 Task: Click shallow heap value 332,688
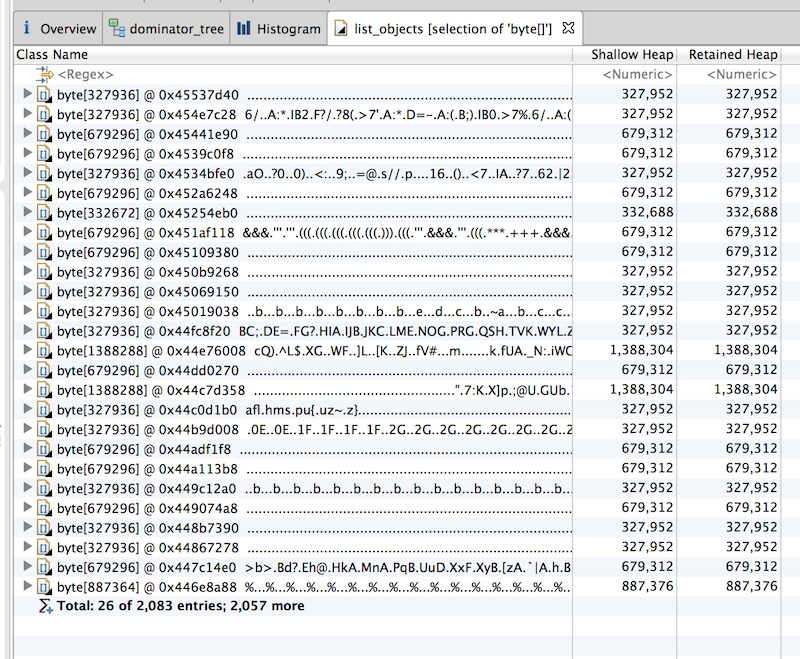647,212
